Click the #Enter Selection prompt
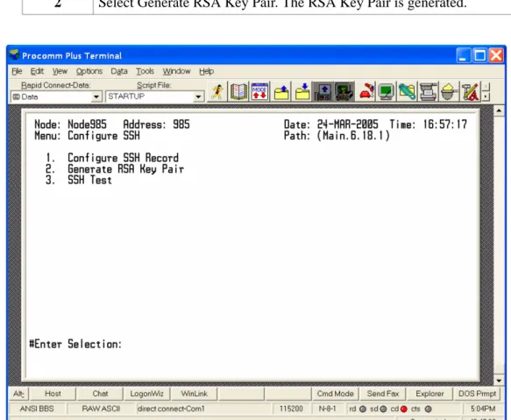Viewport: 511px width, 420px height. pos(75,344)
